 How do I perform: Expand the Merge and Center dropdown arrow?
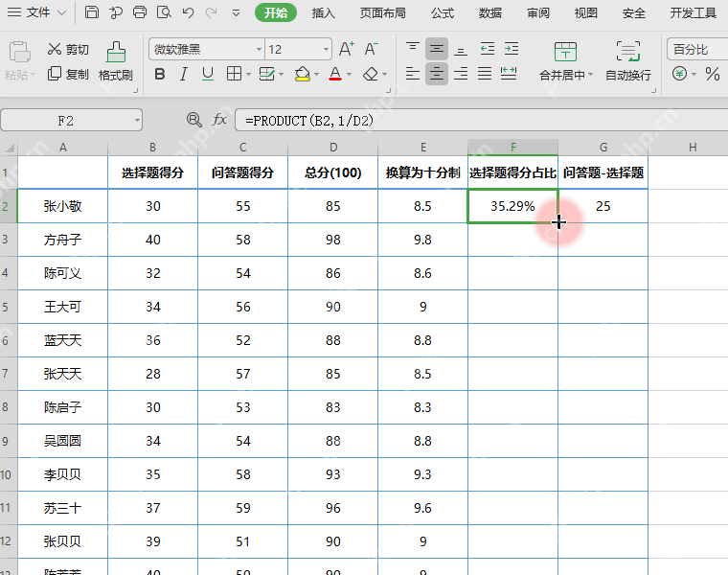pyautogui.click(x=591, y=75)
